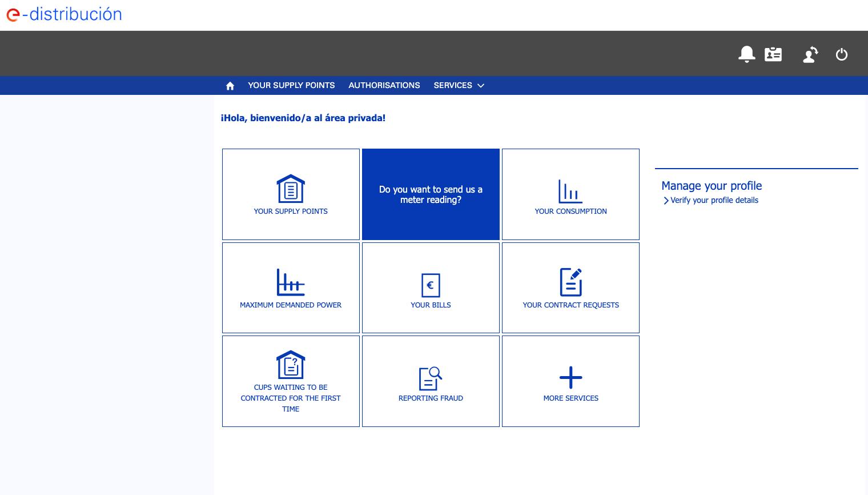868x495 pixels.
Task: Click the Your Supply Points tile label
Action: 291,211
